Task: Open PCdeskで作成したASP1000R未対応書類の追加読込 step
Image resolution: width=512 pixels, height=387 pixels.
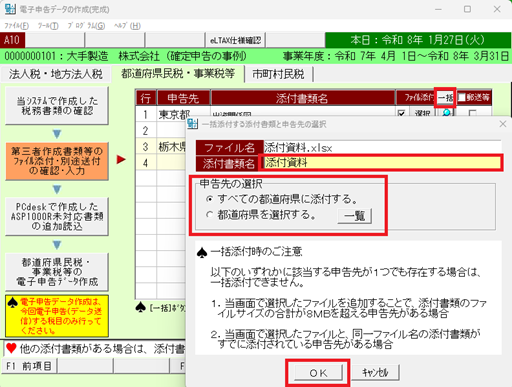Action: [57, 217]
